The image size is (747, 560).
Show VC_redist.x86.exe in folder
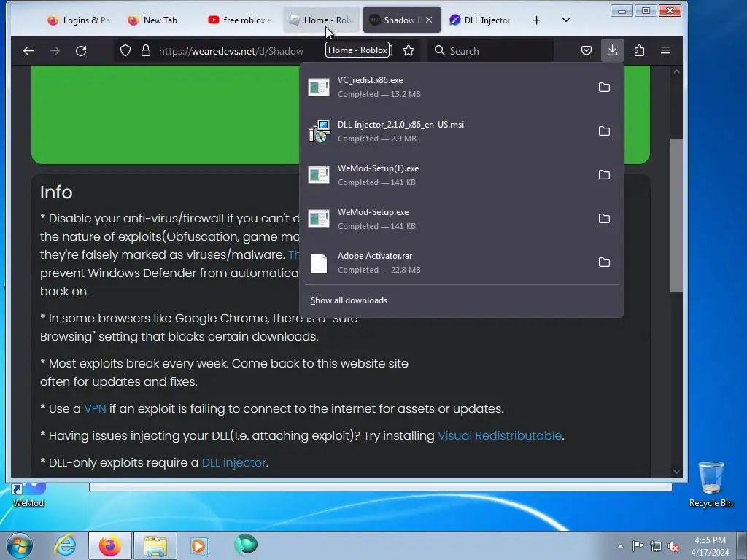click(x=604, y=87)
